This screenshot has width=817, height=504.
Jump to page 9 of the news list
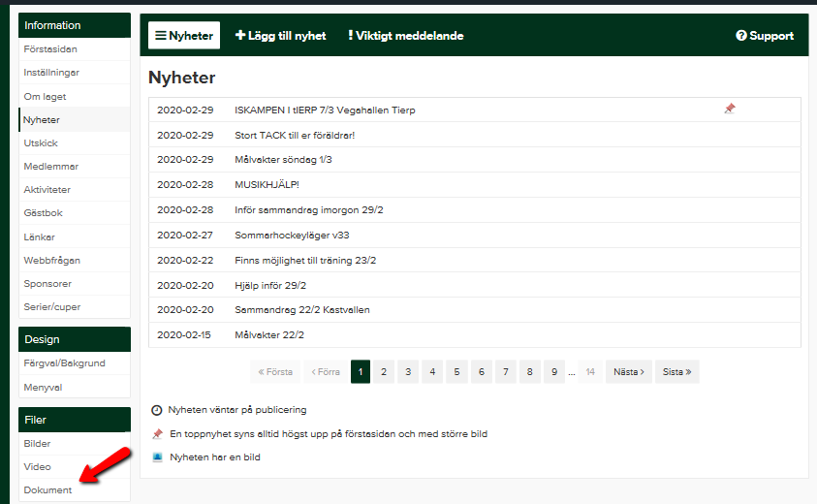[x=553, y=371]
